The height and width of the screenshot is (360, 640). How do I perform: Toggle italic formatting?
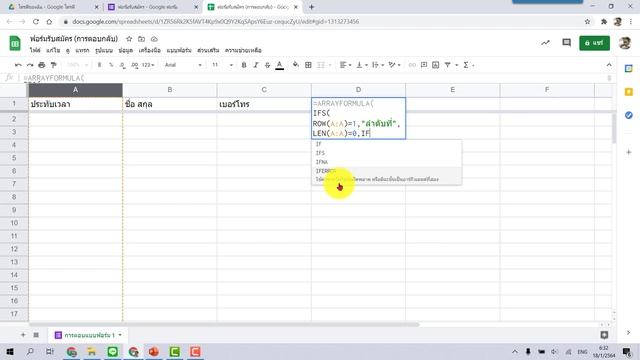click(256, 65)
